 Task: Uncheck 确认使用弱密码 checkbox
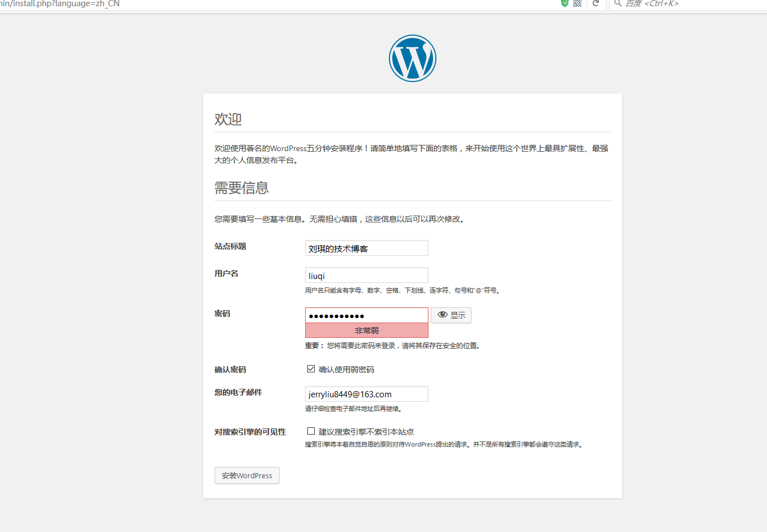pos(311,369)
